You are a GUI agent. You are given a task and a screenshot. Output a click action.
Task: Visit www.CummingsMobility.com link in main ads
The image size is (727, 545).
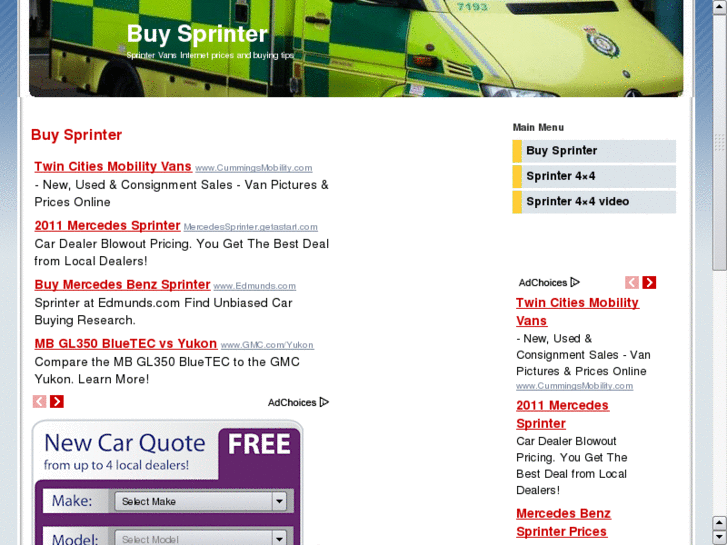[254, 168]
